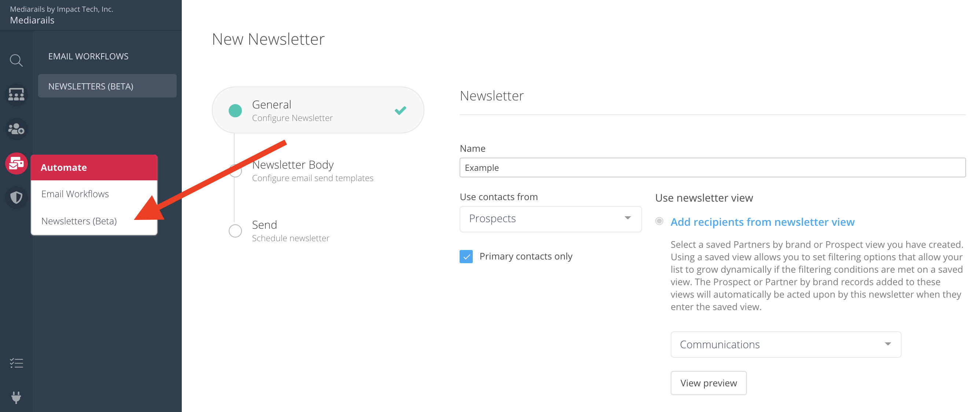
Task: Click the View preview button
Action: pos(708,383)
